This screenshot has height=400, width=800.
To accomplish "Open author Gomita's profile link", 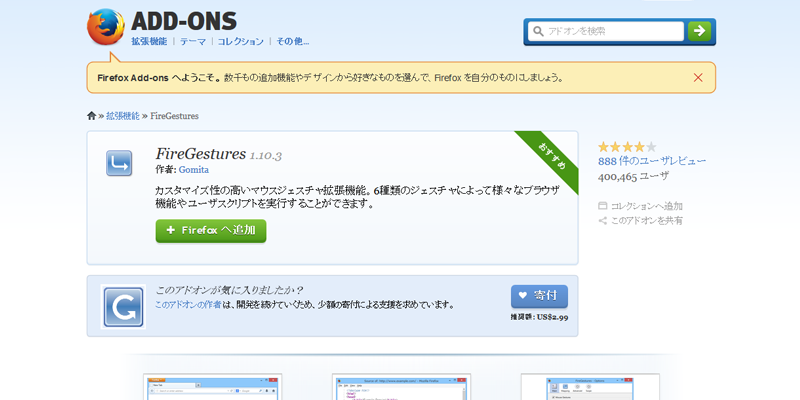I will pos(193,170).
